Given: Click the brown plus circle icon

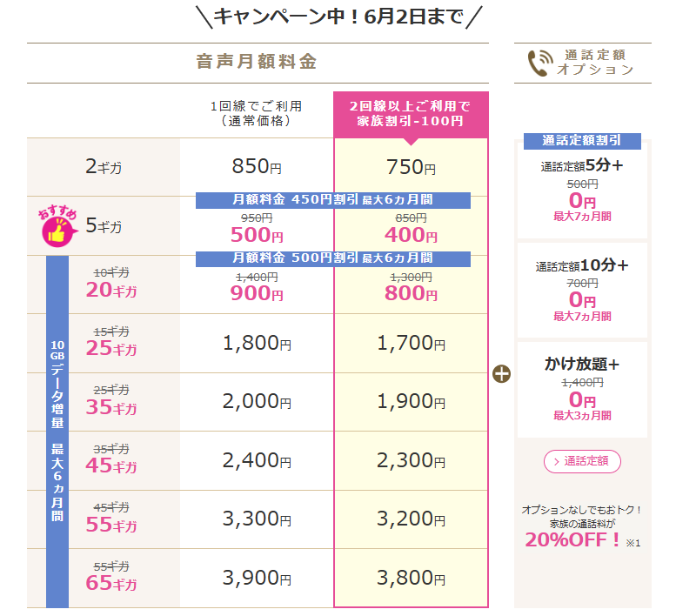Looking at the screenshot, I should [x=502, y=374].
